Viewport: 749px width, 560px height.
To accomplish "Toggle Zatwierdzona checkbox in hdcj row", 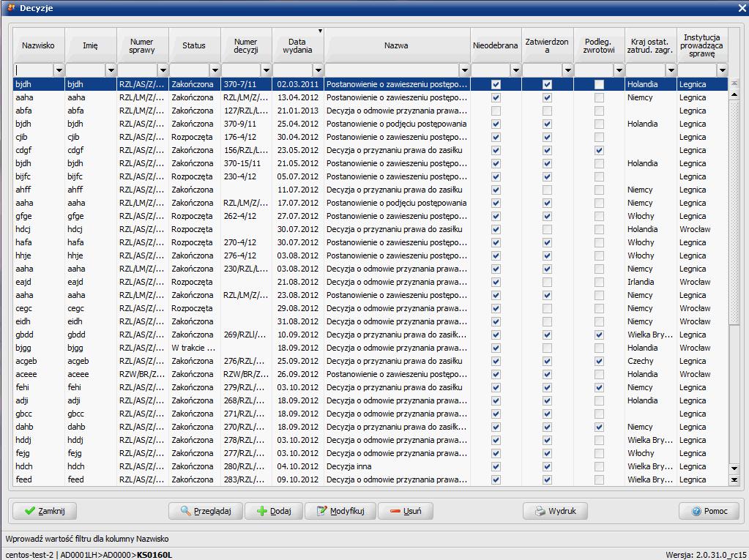I will click(x=547, y=229).
